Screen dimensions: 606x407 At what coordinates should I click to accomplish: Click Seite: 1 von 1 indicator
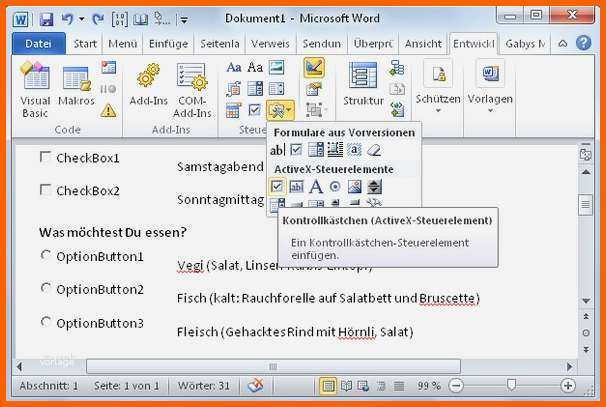pos(126,386)
